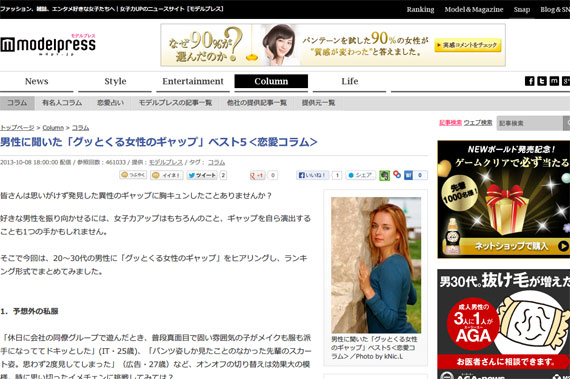Viewport: 570px width, 379px height.
Task: Click the blue square bookmark icon
Action: (409, 175)
